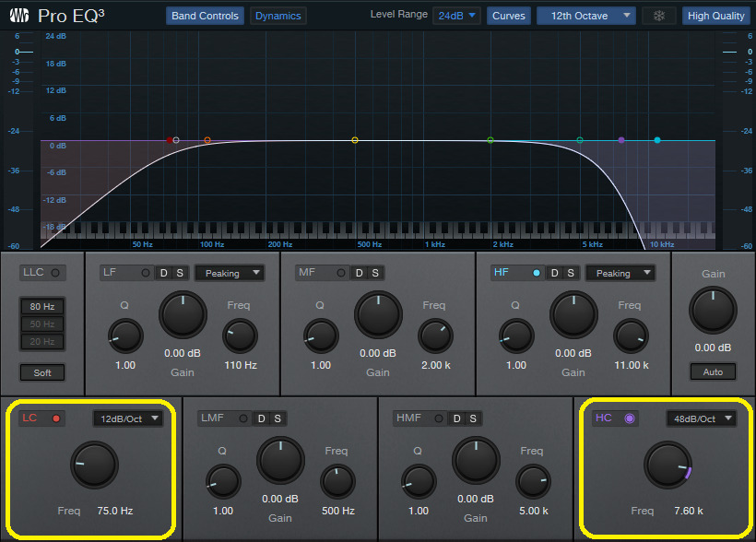The height and width of the screenshot is (542, 756).
Task: Open the Peaking filter type dropdown for LF
Action: pyautogui.click(x=229, y=272)
